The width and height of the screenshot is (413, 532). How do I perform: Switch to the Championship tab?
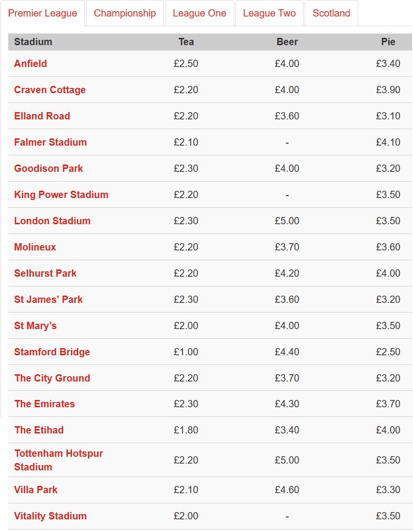tap(125, 13)
